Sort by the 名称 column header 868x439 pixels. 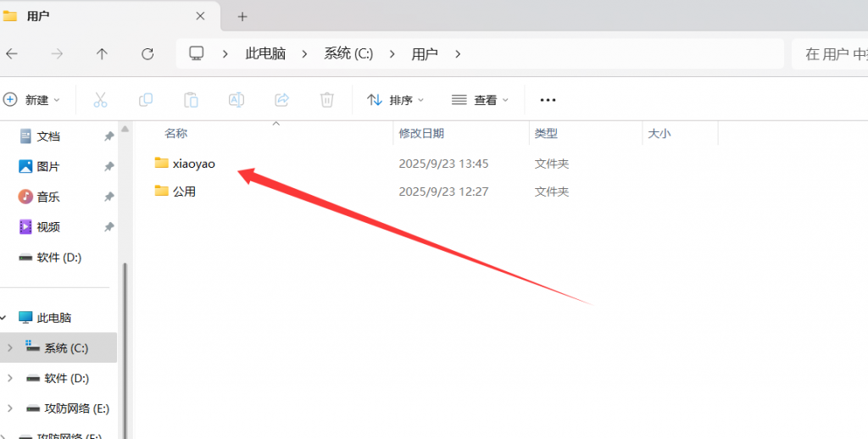tap(175, 133)
